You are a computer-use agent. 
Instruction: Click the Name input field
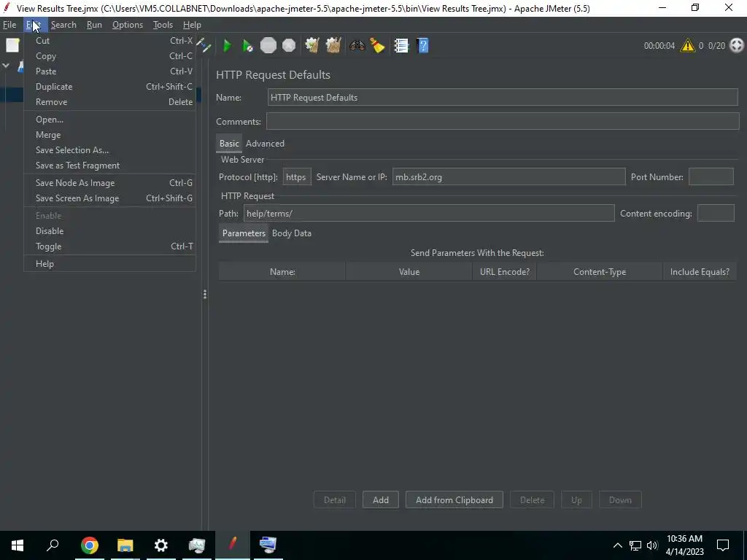[503, 97]
